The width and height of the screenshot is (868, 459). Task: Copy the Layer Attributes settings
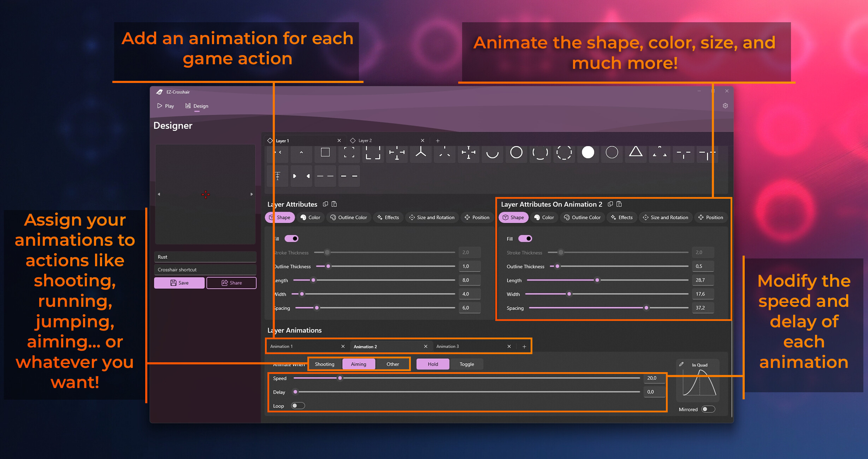(x=325, y=204)
